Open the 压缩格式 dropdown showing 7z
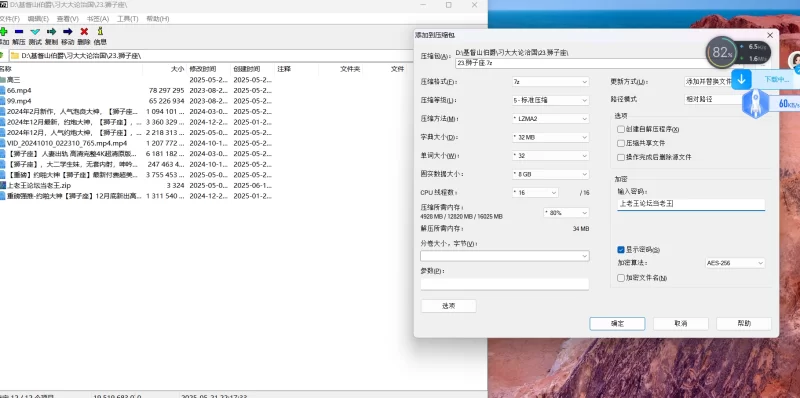The image size is (800, 398). point(550,82)
